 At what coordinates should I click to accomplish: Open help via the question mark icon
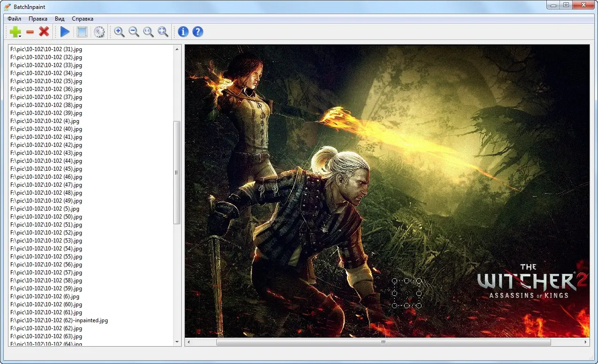tap(198, 32)
